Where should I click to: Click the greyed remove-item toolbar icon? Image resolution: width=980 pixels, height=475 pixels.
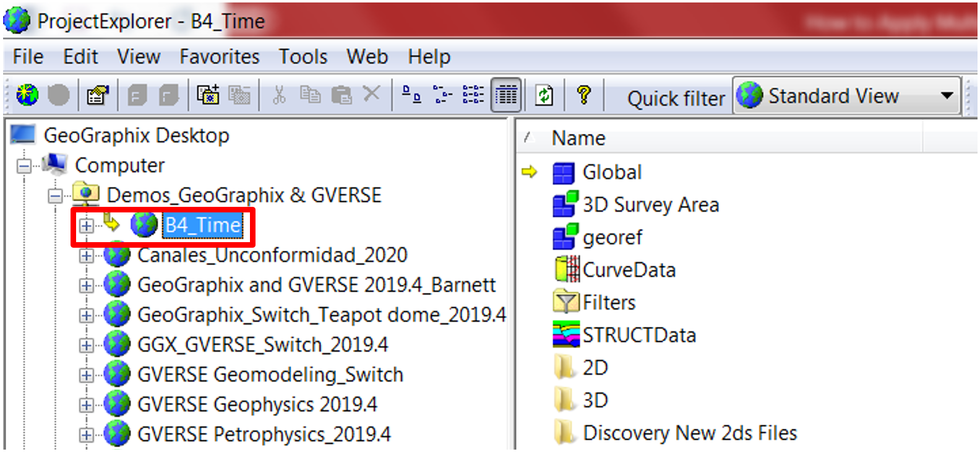coord(239,95)
